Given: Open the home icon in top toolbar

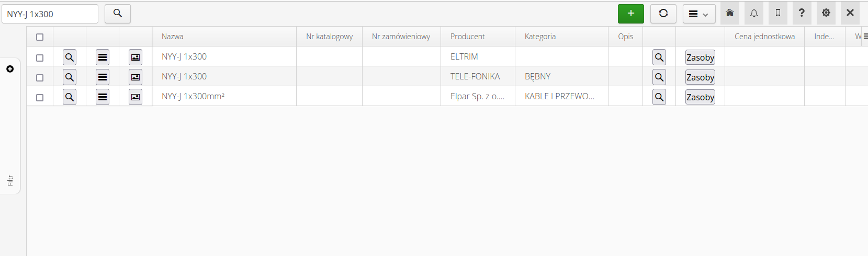Looking at the screenshot, I should [730, 14].
